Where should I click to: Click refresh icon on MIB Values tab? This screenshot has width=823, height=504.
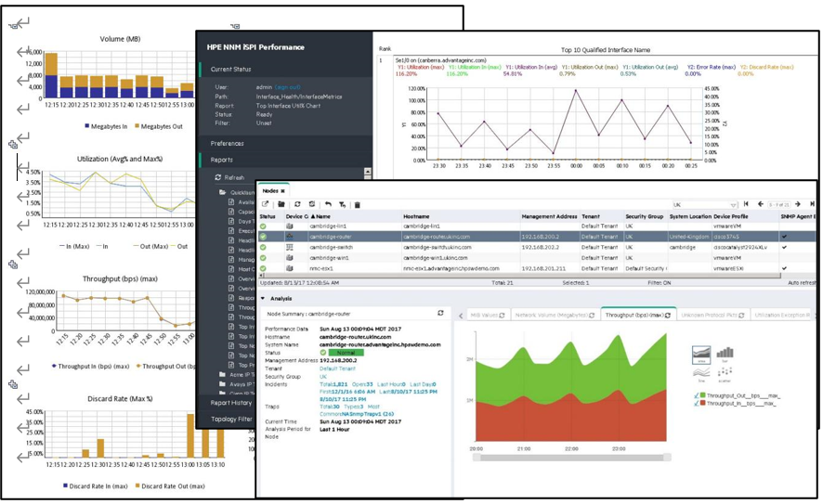point(502,316)
